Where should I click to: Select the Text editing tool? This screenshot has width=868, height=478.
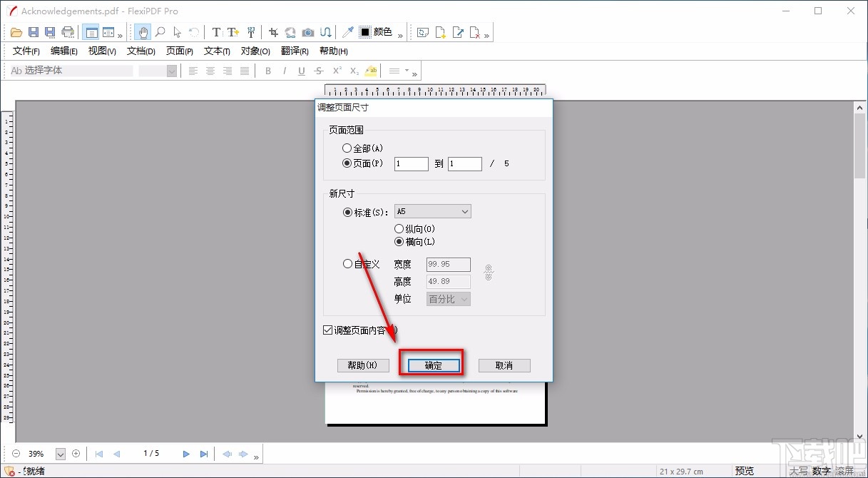click(x=215, y=32)
